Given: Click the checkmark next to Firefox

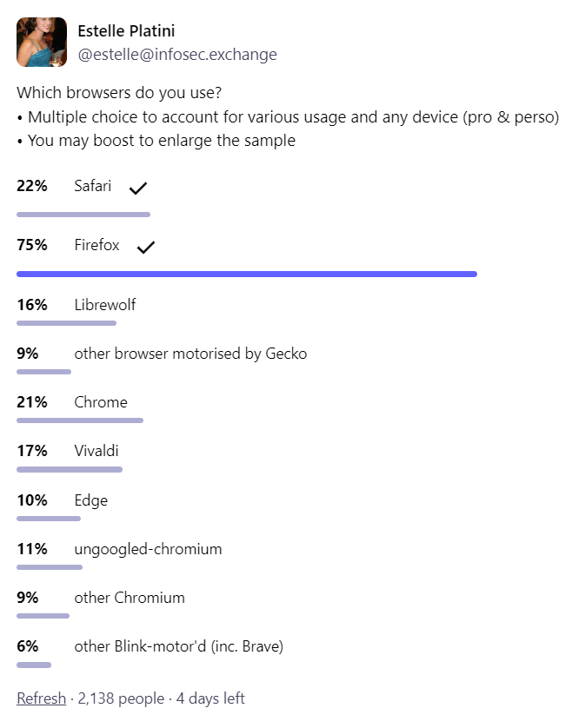Looking at the screenshot, I should [146, 247].
